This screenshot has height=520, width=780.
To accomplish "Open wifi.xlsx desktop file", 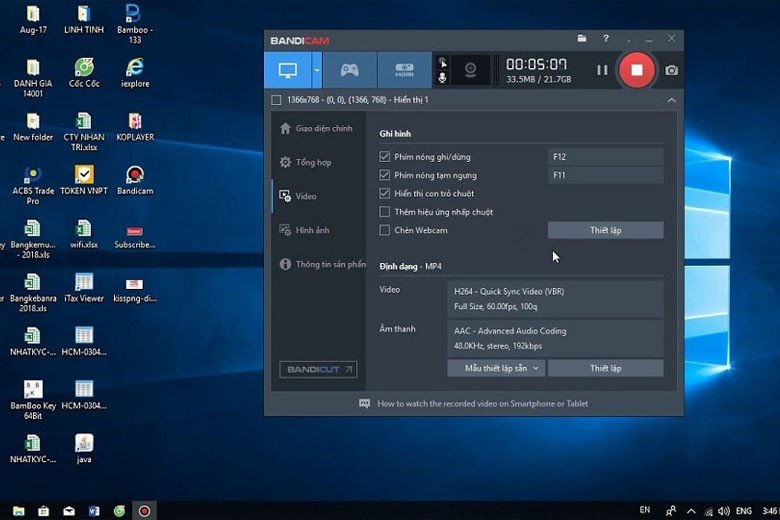I will pos(84,234).
